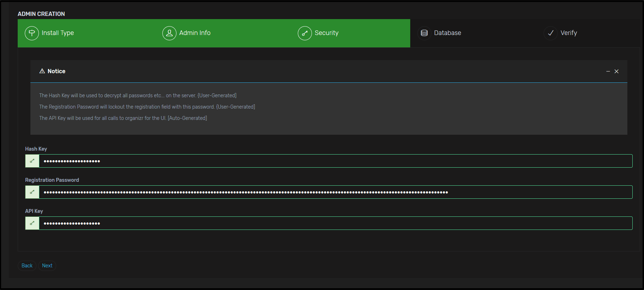Click the key icon beside Registration Password
This screenshot has height=290, width=644.
pos(32,192)
